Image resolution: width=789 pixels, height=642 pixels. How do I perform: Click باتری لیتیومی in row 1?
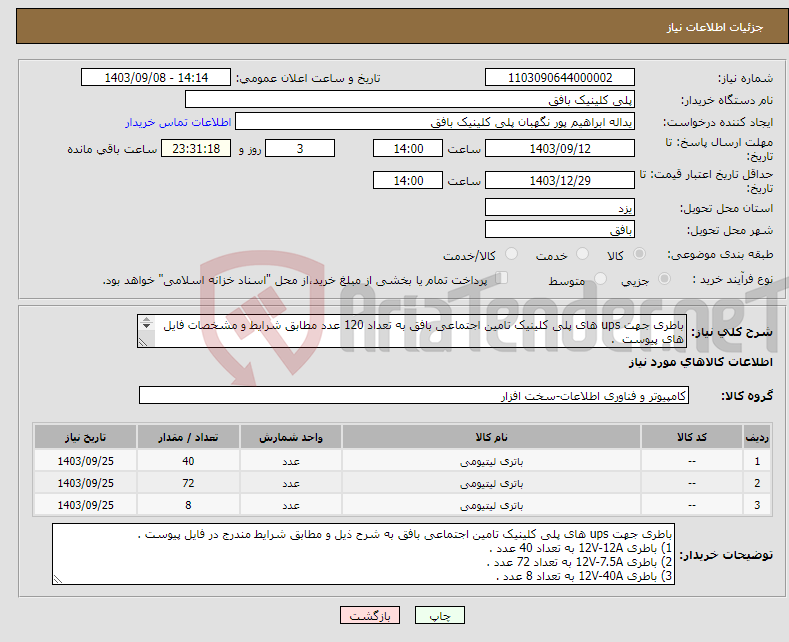click(491, 462)
